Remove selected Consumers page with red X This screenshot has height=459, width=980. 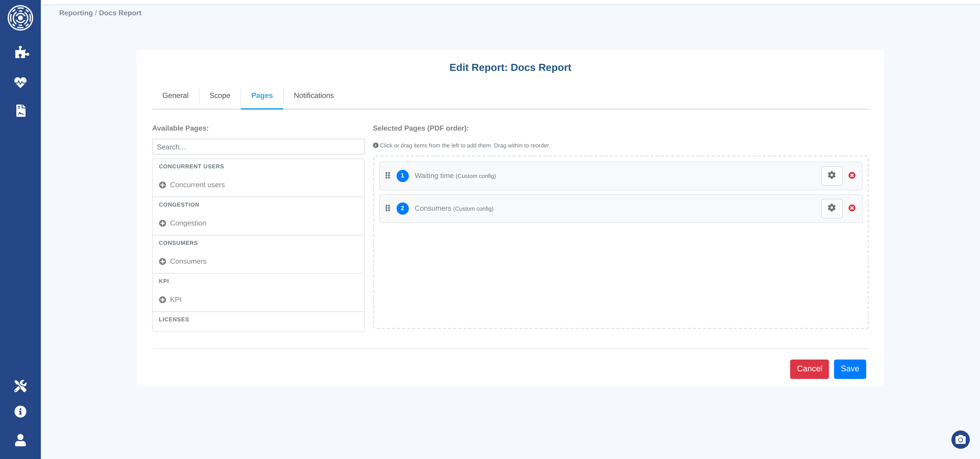tap(852, 208)
